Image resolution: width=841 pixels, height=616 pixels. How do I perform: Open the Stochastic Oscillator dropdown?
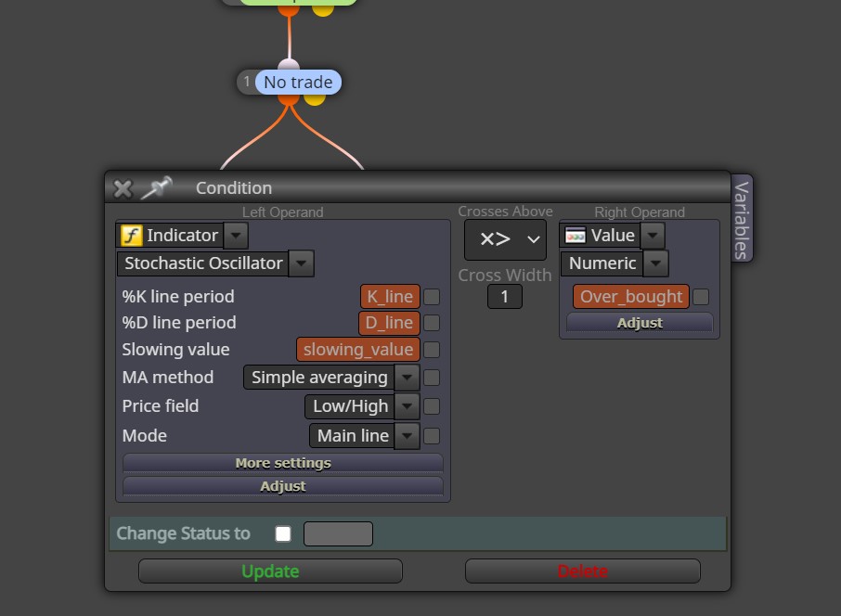click(301, 263)
